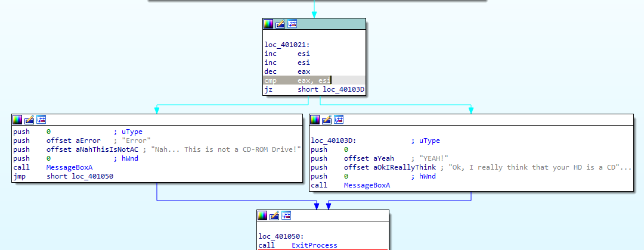
Task: Open the color picker icon on the aError node
Action: pos(17,120)
